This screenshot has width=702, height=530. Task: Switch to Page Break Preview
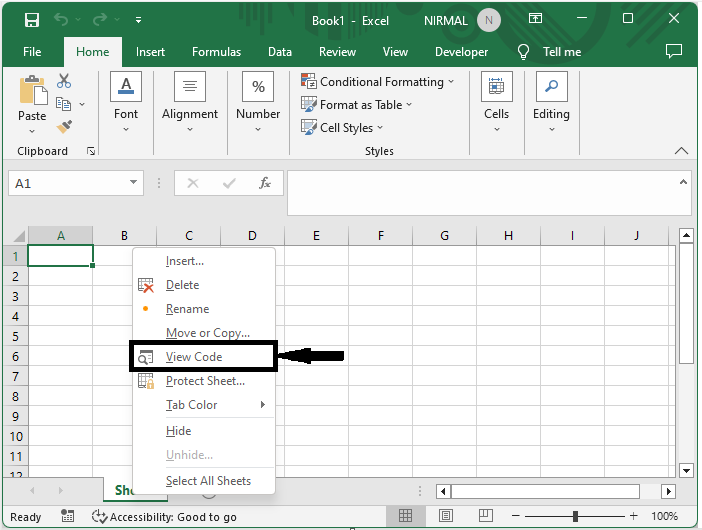coord(486,516)
